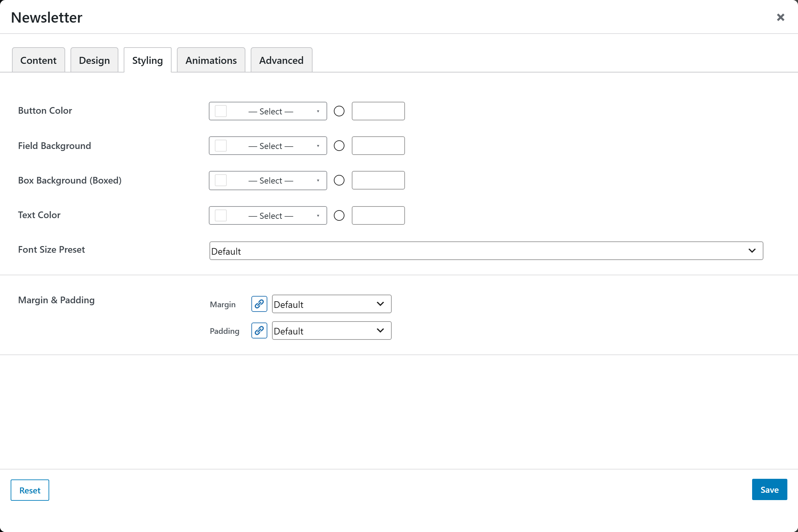Expand the Font Size Preset dropdown
This screenshot has width=798, height=532.
[486, 251]
